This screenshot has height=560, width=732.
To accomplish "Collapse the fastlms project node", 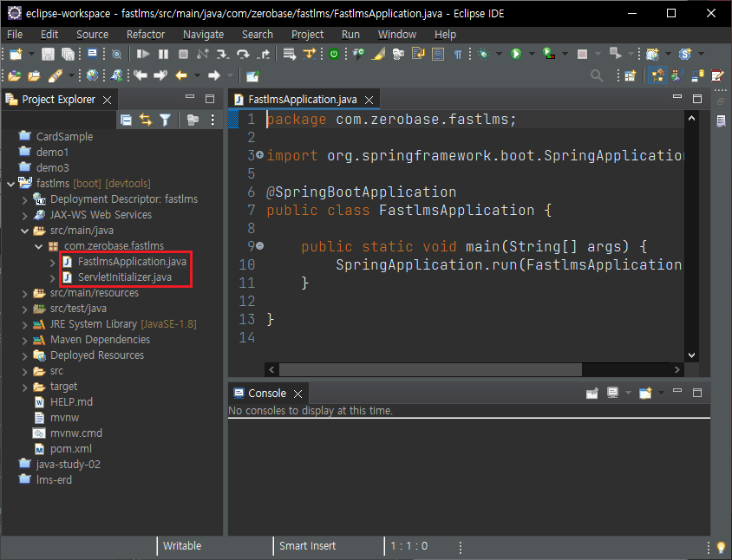I will (10, 184).
